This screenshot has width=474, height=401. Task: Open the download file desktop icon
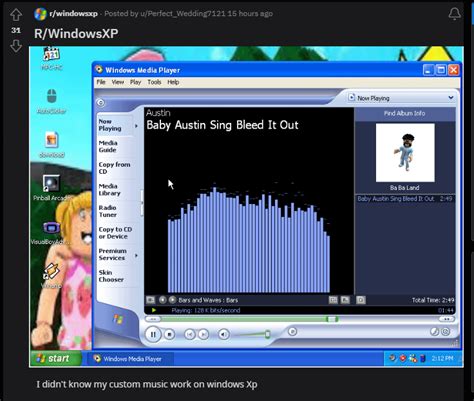click(x=51, y=144)
